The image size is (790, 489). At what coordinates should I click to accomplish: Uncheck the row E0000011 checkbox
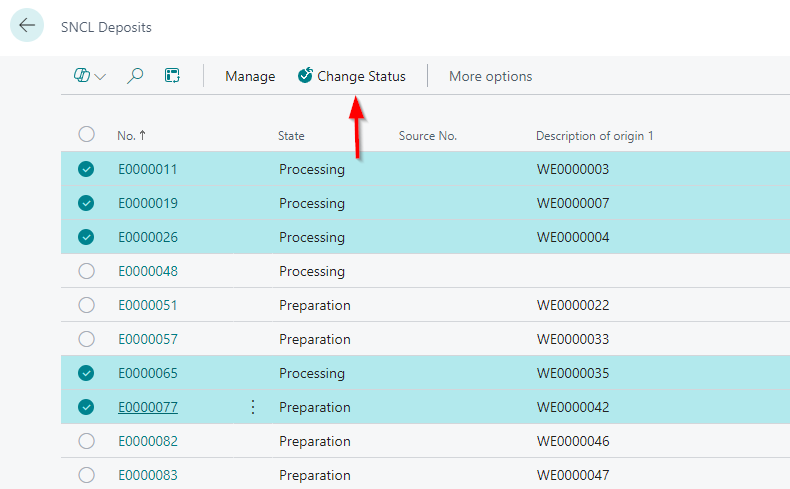(x=86, y=169)
